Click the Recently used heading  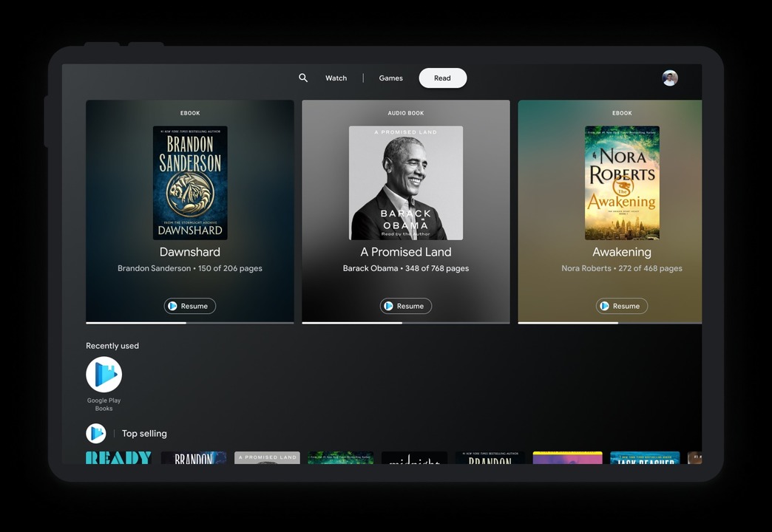tap(112, 346)
